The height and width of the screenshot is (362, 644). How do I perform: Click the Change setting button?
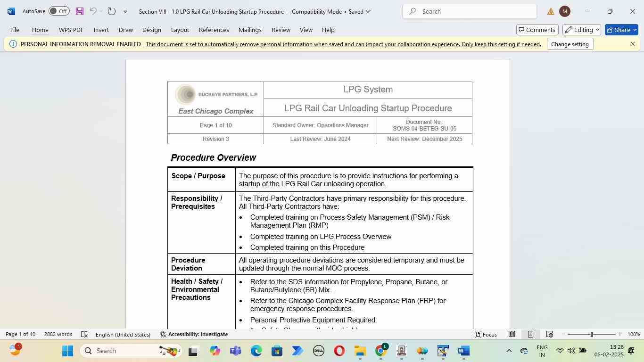(570, 44)
